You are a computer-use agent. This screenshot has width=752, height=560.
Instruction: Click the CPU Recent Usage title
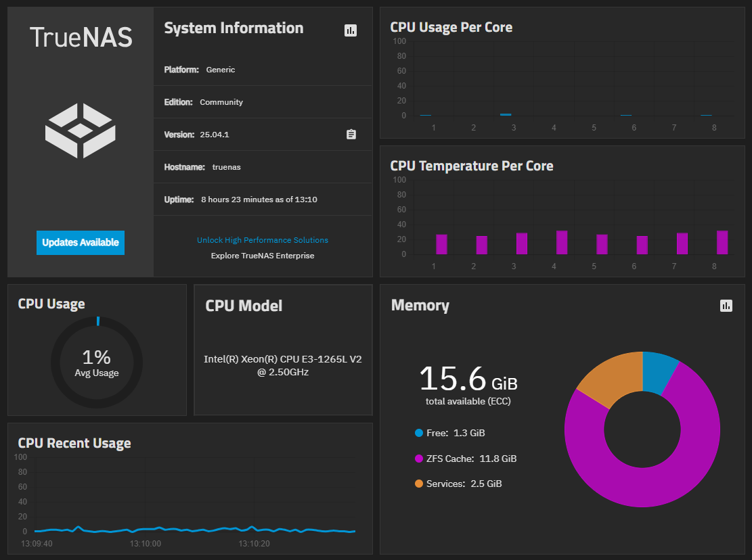coord(74,443)
